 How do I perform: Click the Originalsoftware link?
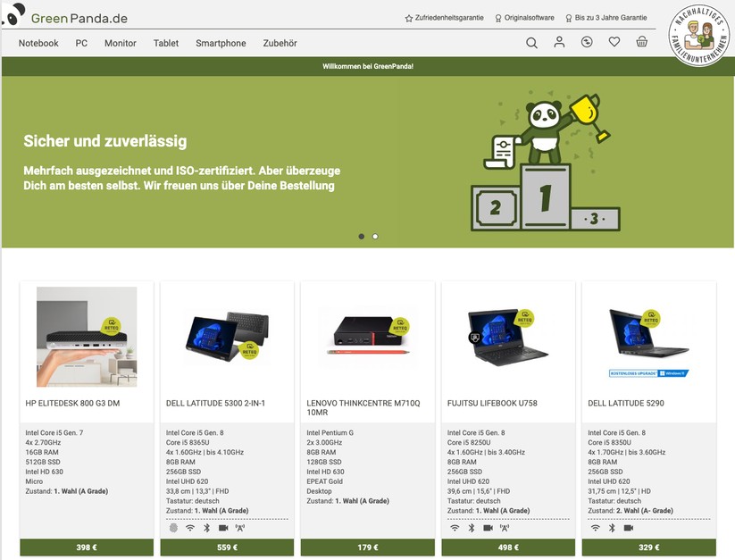(530, 18)
